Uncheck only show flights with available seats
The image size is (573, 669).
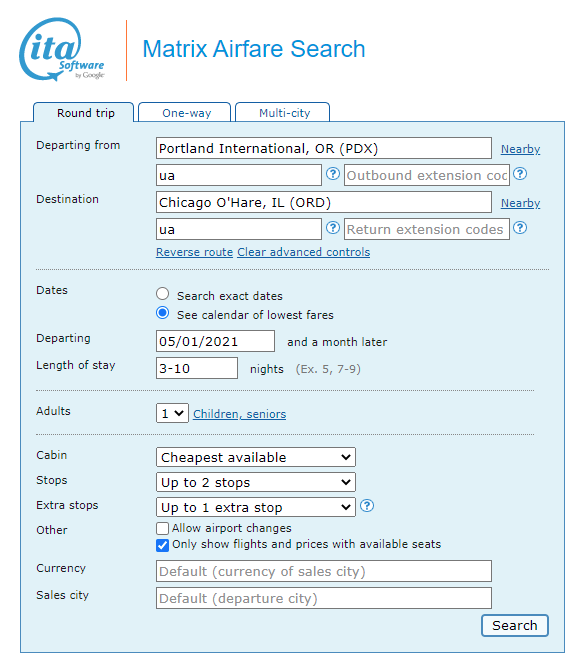coord(163,545)
